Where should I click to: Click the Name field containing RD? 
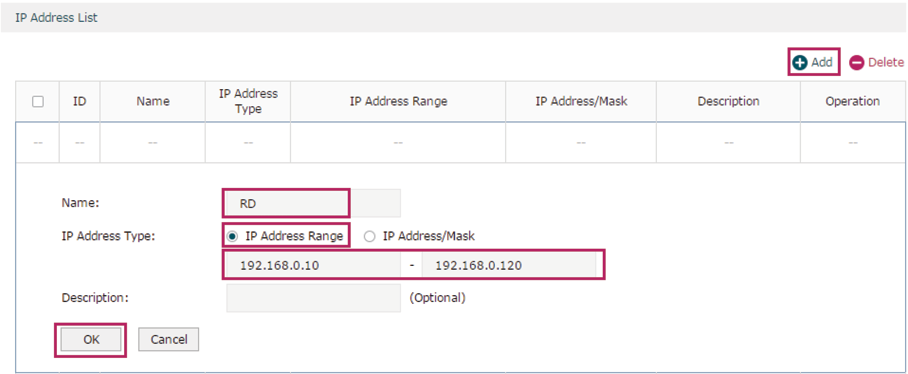tap(287, 203)
